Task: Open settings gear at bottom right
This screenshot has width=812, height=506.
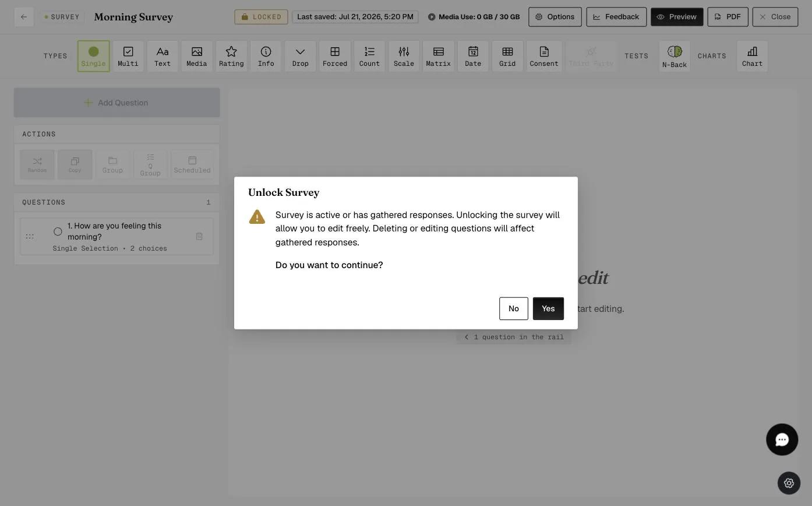Action: (x=789, y=483)
